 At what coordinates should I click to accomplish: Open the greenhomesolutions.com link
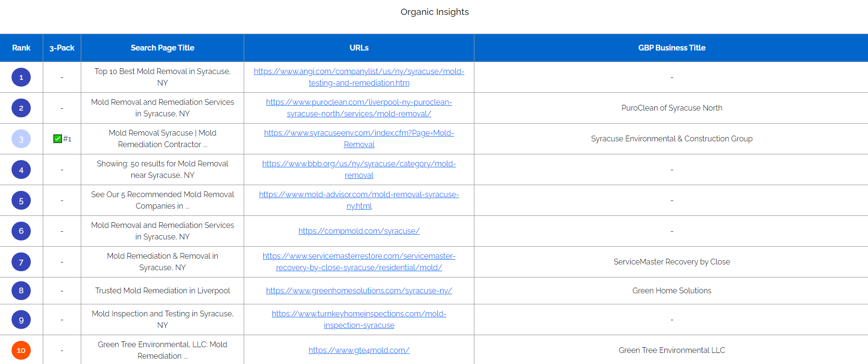pos(359,290)
